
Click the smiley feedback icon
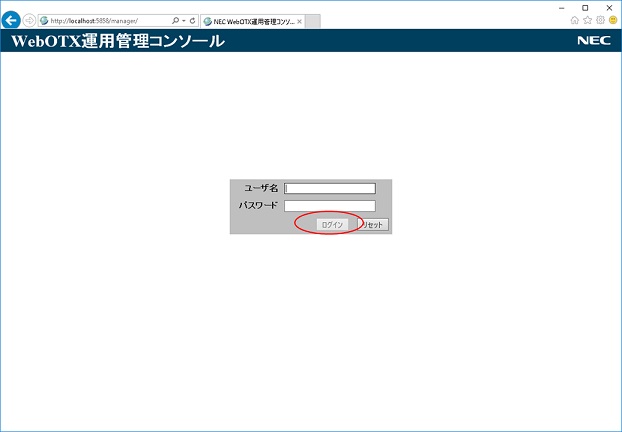click(x=612, y=20)
